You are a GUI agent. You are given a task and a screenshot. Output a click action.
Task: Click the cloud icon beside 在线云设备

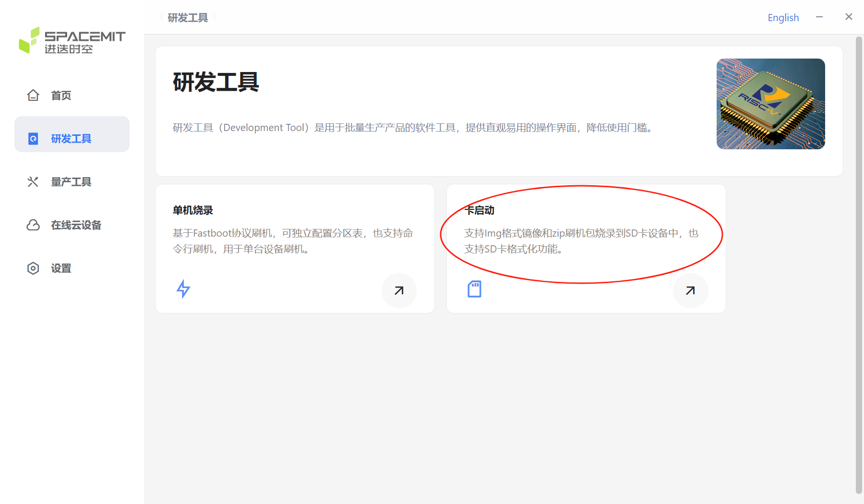(x=33, y=225)
